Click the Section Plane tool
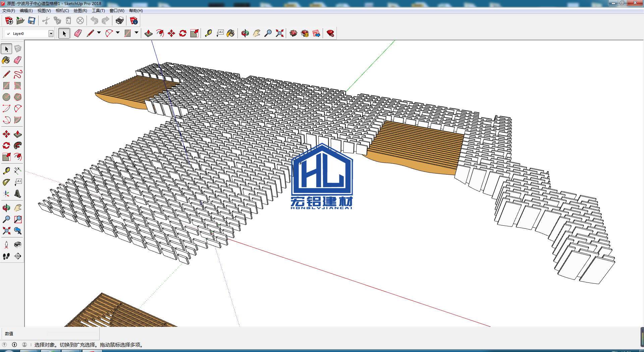The image size is (644, 352). (18, 256)
